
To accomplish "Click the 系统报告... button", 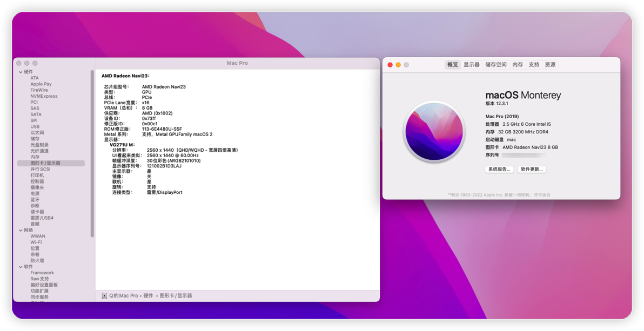I will pos(499,169).
